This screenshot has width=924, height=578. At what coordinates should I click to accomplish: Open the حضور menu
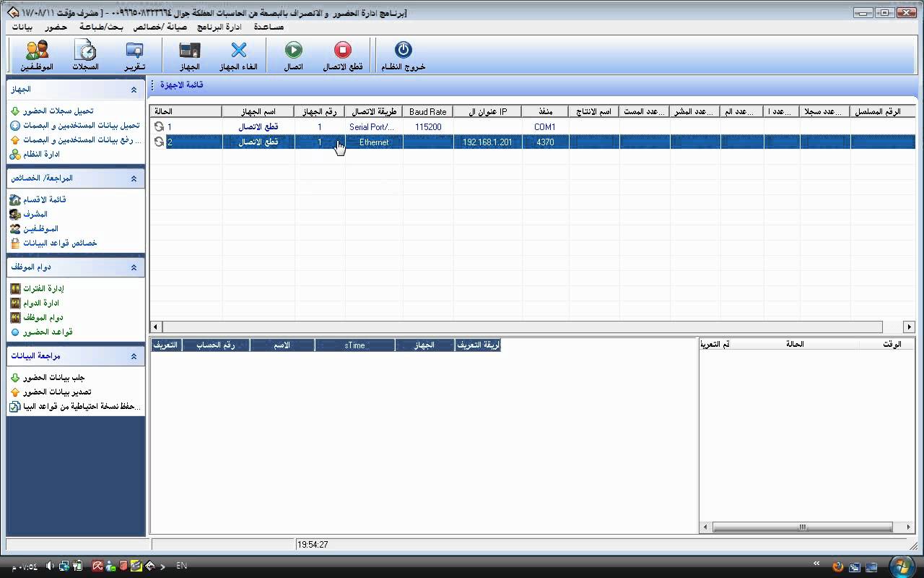click(56, 27)
